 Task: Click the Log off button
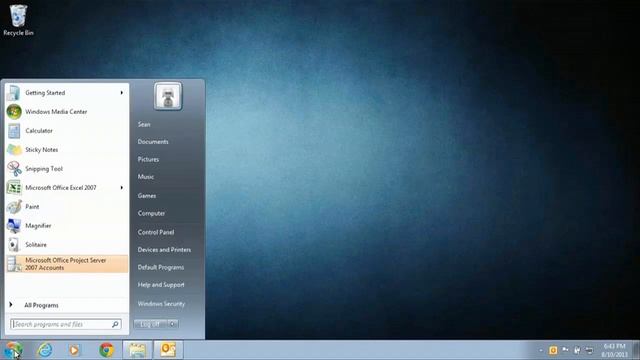coord(151,324)
